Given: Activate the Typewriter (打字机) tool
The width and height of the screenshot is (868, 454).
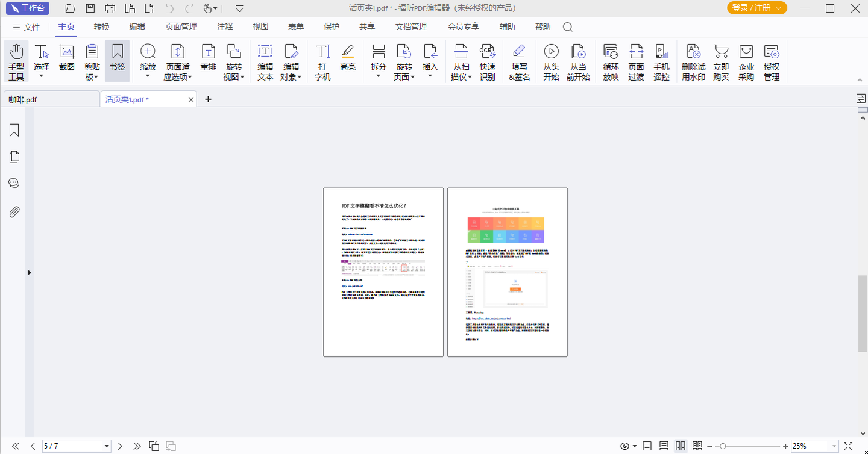Looking at the screenshot, I should 322,61.
